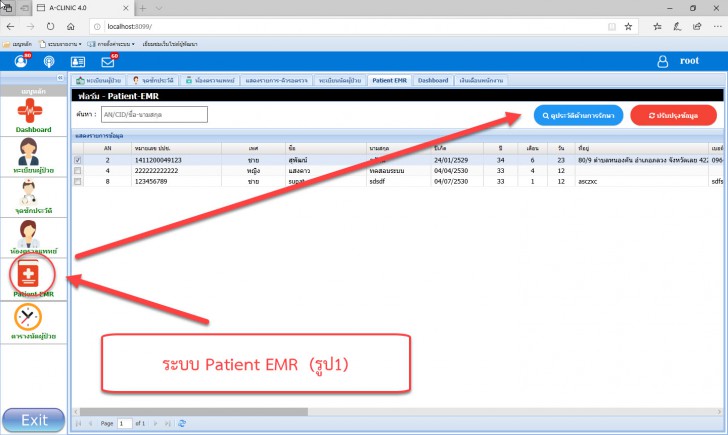Open the ห้องตรวจแพทย์ doctor icon
728x435 pixels.
28,234
